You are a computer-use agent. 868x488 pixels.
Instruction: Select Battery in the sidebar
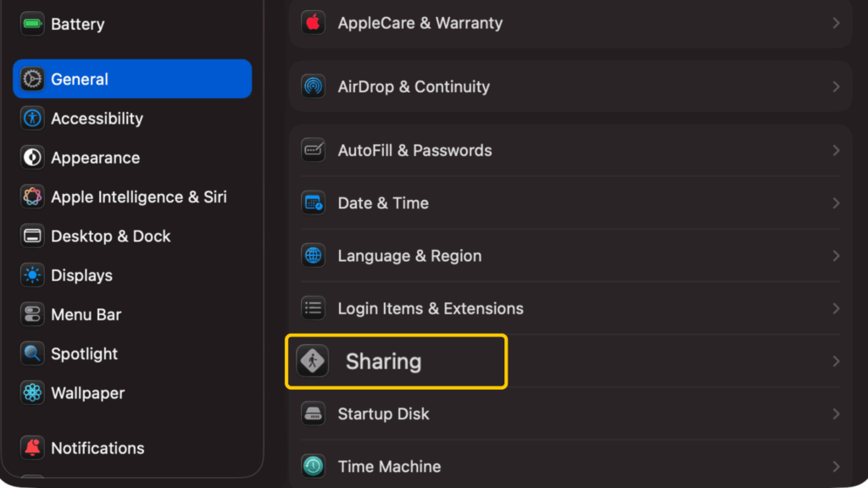(x=77, y=25)
